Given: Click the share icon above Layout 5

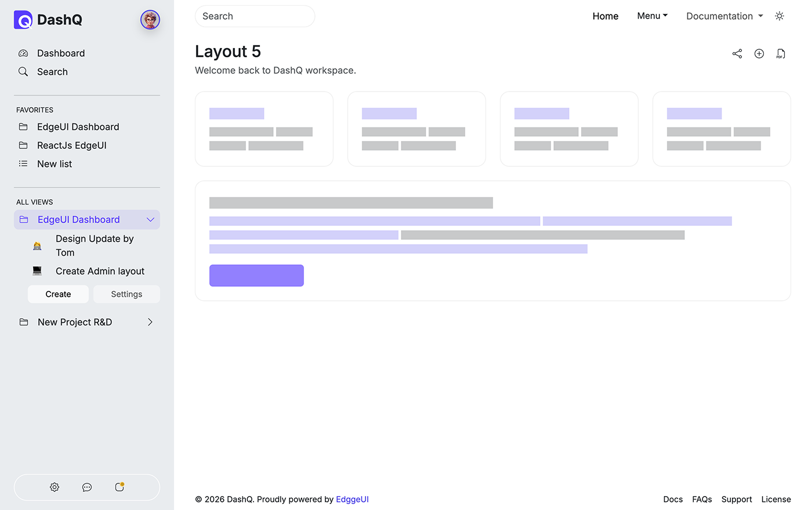Looking at the screenshot, I should click(x=737, y=53).
